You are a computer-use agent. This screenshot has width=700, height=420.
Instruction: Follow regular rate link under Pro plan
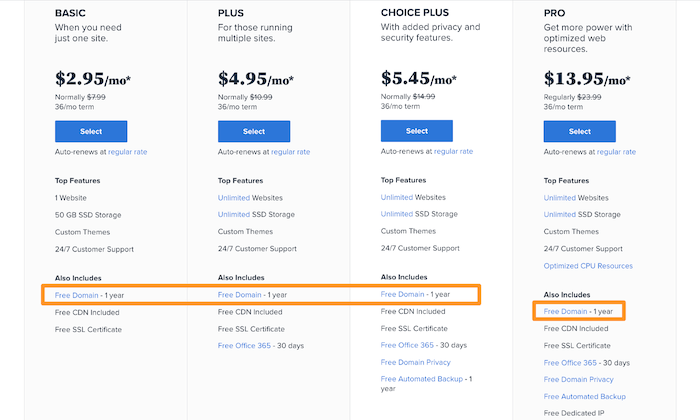pyautogui.click(x=616, y=151)
